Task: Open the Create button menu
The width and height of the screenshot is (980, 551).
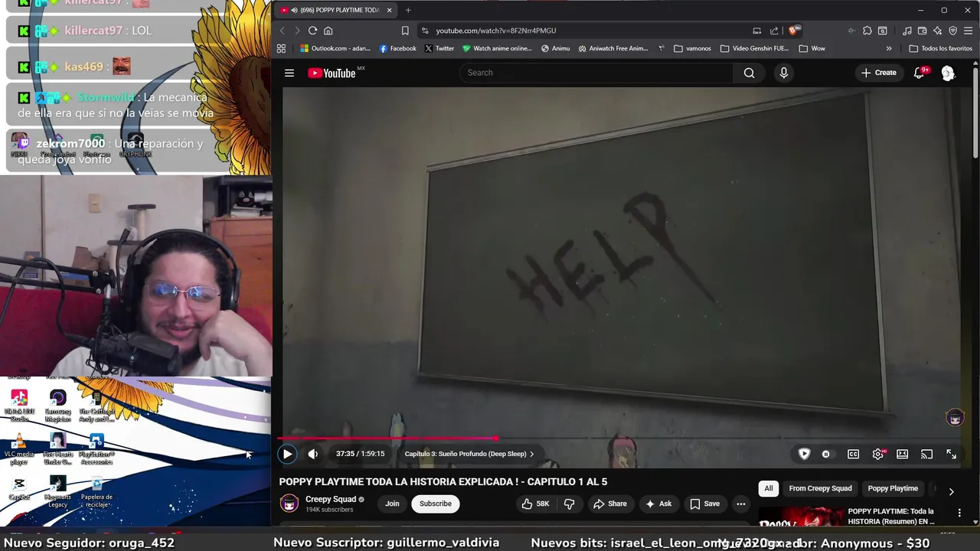Action: point(878,73)
